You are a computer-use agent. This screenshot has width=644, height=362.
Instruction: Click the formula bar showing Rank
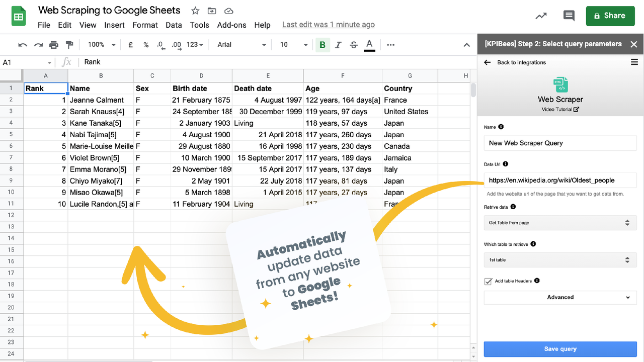tap(277, 62)
